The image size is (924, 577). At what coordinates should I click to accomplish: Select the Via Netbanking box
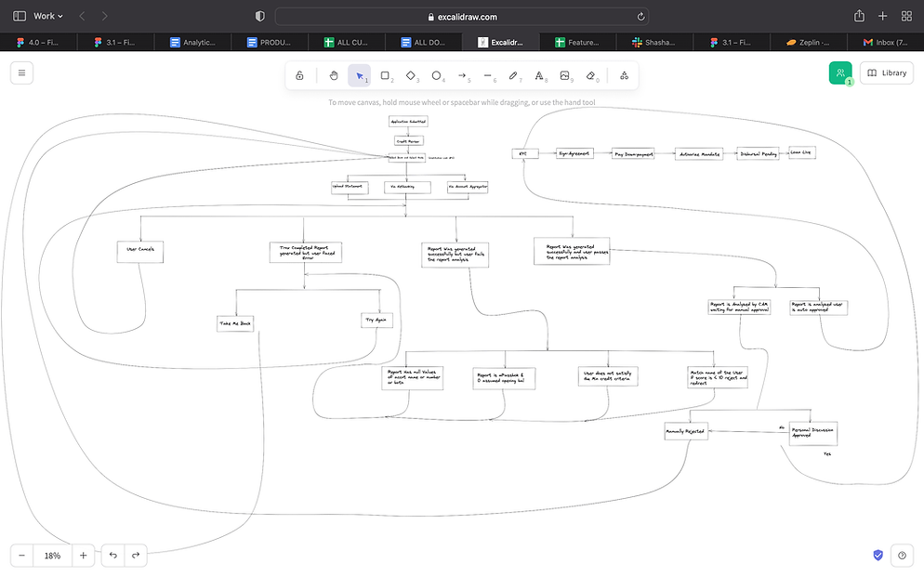point(407,188)
